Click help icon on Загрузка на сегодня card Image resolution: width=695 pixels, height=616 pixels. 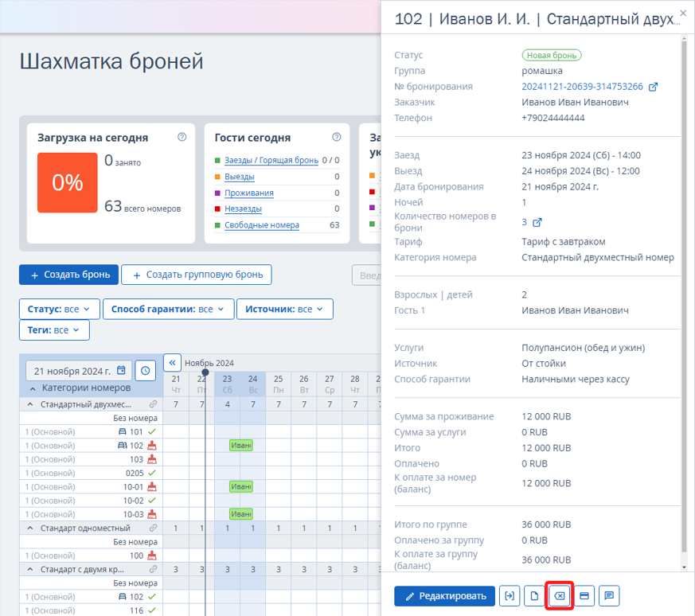pyautogui.click(x=182, y=137)
